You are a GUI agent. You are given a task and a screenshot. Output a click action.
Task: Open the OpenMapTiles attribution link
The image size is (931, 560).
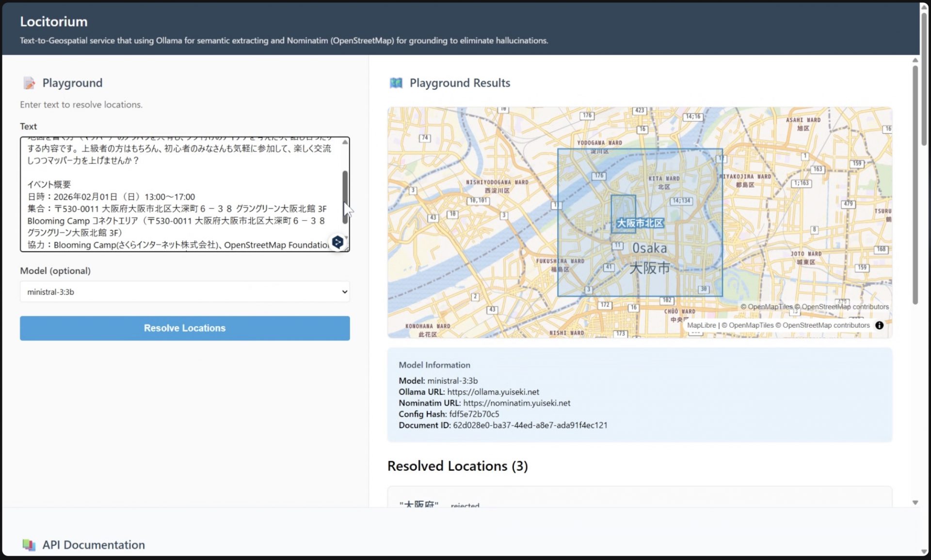point(751,325)
